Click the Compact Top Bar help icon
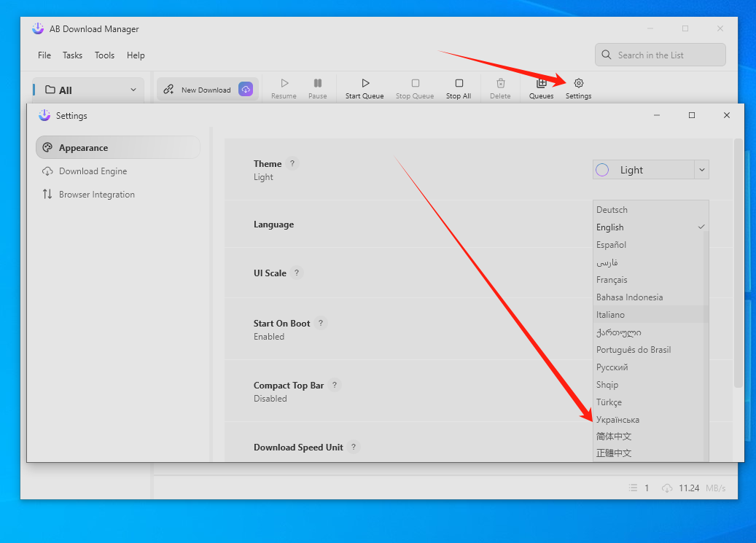The image size is (756, 543). pyautogui.click(x=335, y=385)
